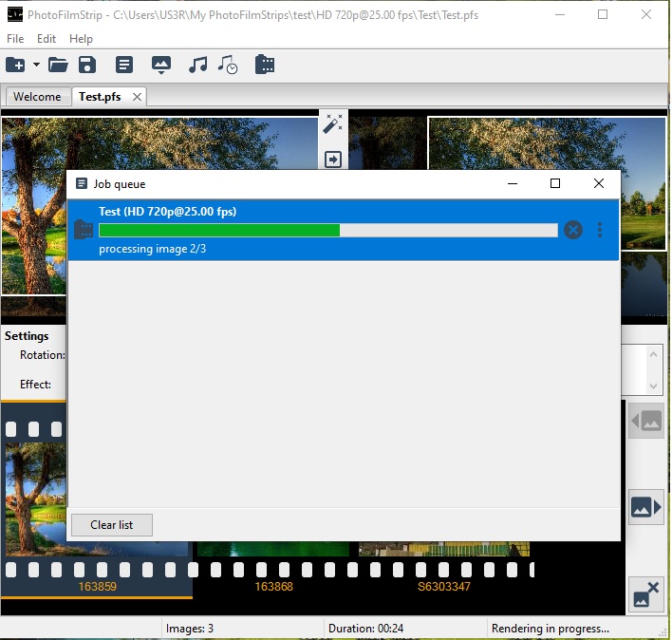Click the arrow-in-box icon below the wand
Viewport: 672px width, 640px height.
click(333, 160)
